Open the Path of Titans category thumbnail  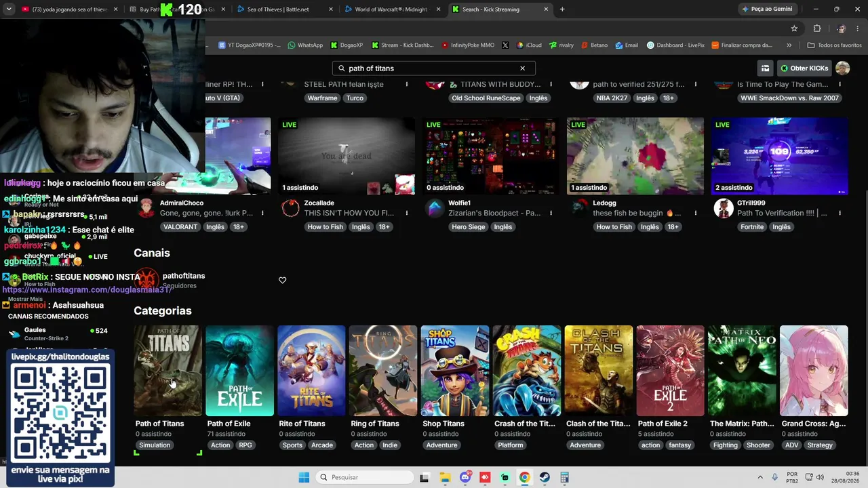(167, 371)
